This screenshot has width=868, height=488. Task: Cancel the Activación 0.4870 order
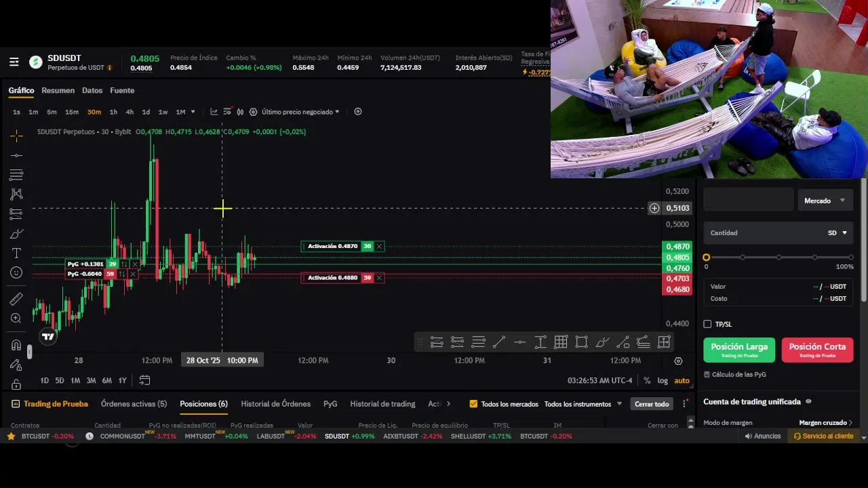tap(379, 247)
